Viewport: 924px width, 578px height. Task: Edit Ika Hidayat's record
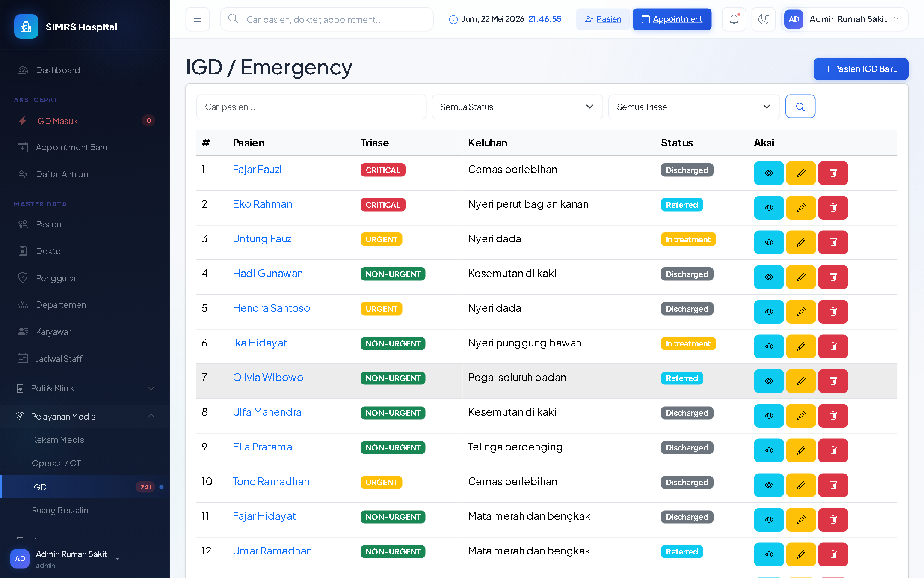click(801, 346)
